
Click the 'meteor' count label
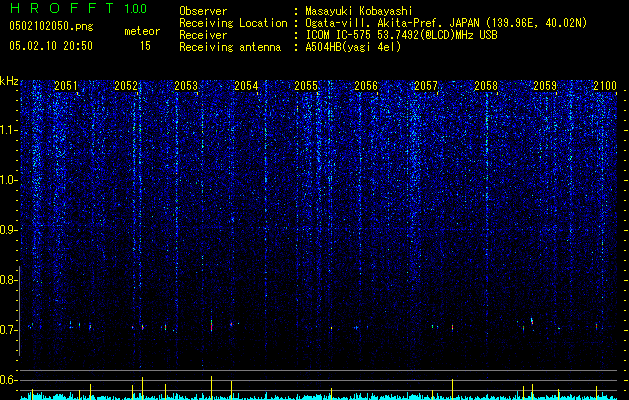point(142,31)
